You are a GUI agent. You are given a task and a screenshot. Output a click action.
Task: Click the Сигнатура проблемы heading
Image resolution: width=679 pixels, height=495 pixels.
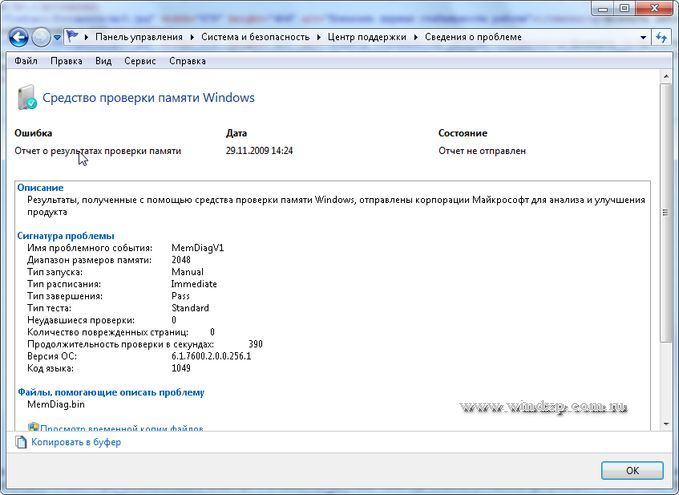pos(66,236)
